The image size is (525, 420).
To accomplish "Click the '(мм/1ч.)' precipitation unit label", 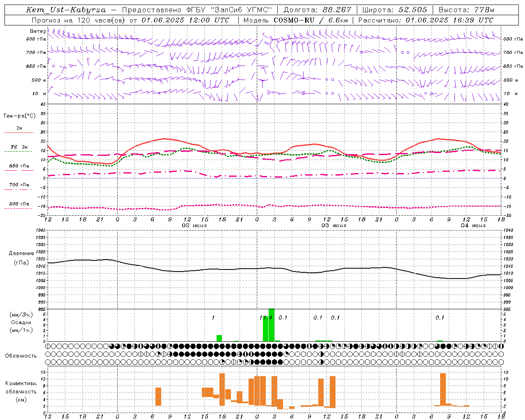I will click(x=21, y=330).
